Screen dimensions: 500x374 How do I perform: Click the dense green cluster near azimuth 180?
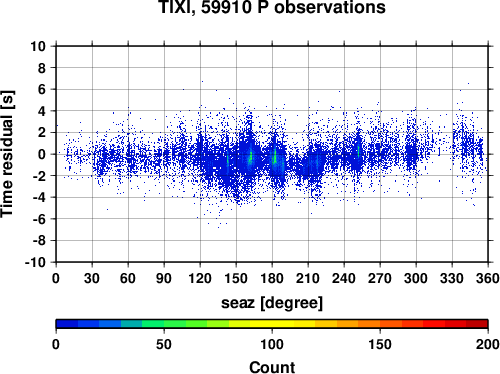pyautogui.click(x=275, y=156)
